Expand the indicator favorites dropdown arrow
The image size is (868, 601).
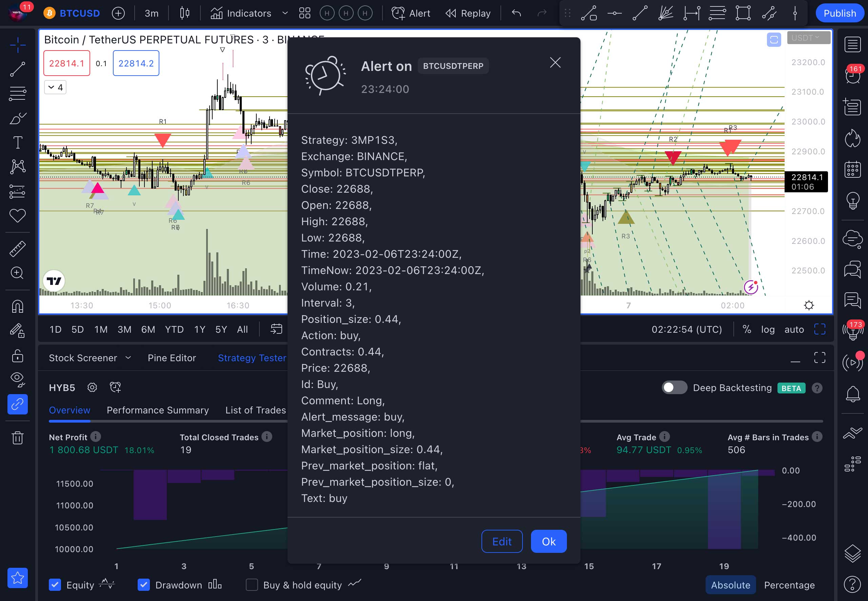[285, 13]
